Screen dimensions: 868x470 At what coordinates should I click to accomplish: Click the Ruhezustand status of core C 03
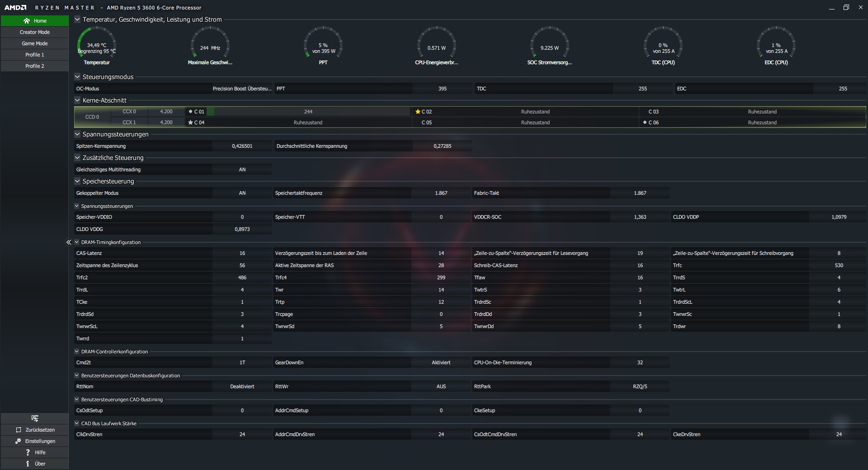(762, 112)
